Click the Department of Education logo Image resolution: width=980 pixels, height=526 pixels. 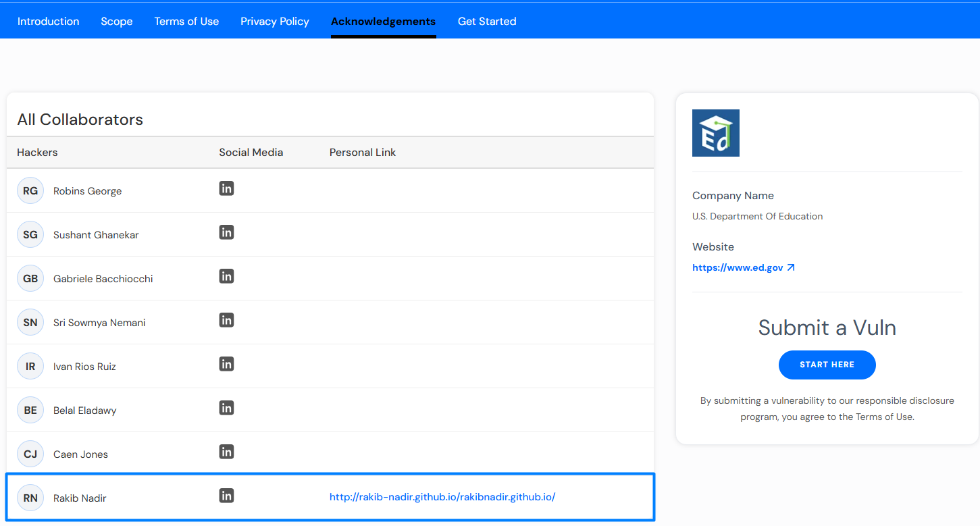[x=716, y=133]
